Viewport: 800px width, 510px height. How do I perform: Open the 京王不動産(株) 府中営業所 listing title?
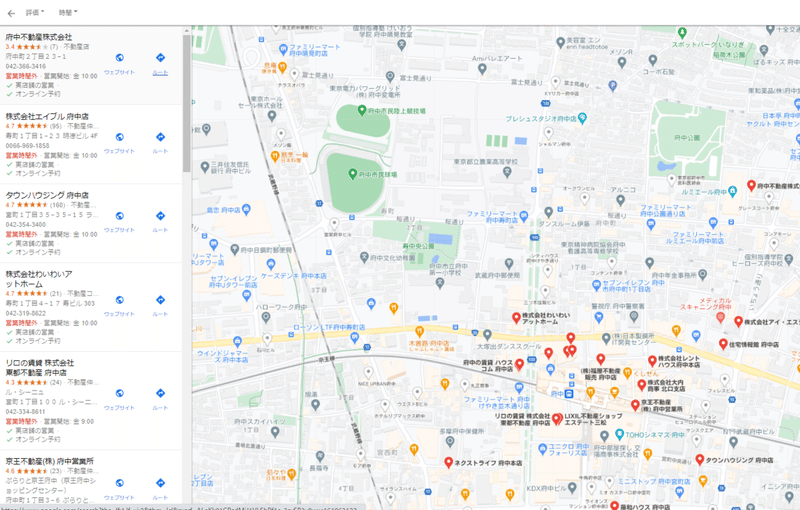coord(49,461)
